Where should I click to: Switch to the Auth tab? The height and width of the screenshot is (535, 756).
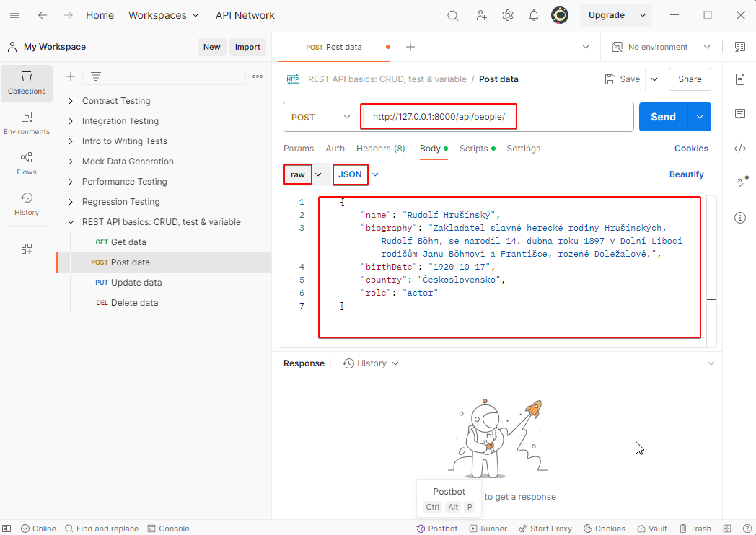tap(335, 149)
